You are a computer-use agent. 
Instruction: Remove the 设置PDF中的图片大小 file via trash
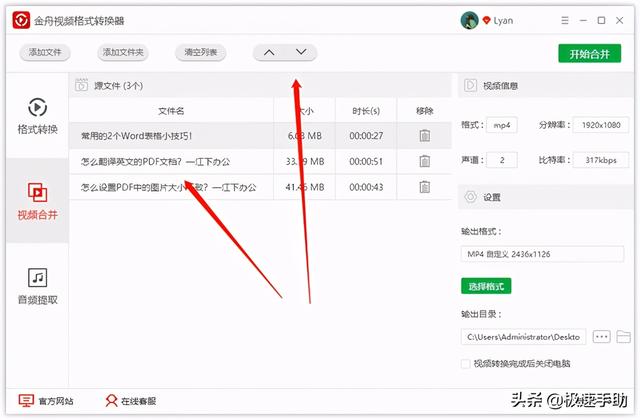click(424, 187)
